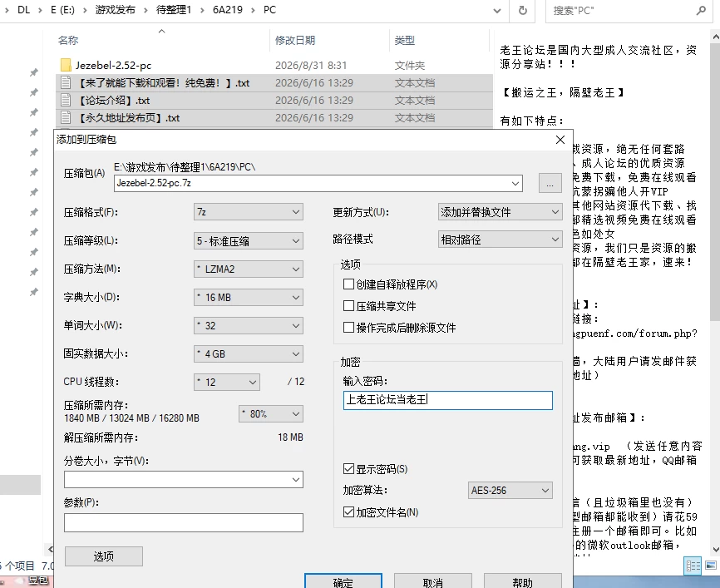
Task: Toggle 压缩共享文件 checkbox
Action: [x=348, y=306]
